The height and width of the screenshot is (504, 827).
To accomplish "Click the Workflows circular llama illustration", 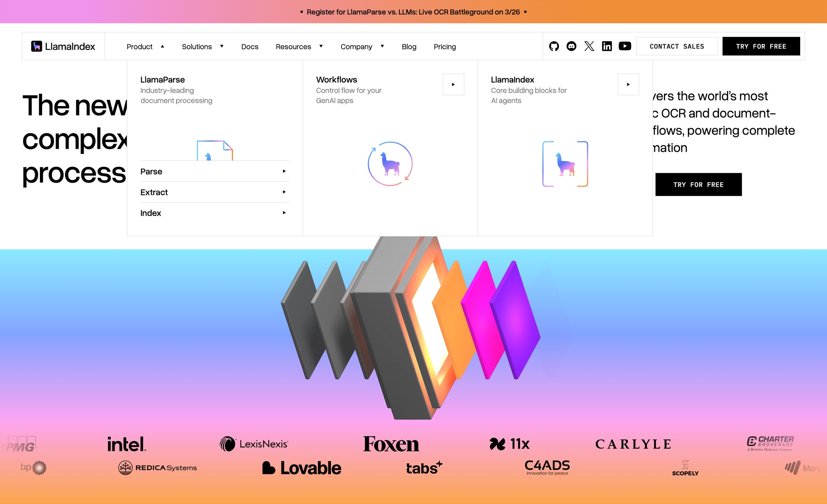I will [x=390, y=164].
